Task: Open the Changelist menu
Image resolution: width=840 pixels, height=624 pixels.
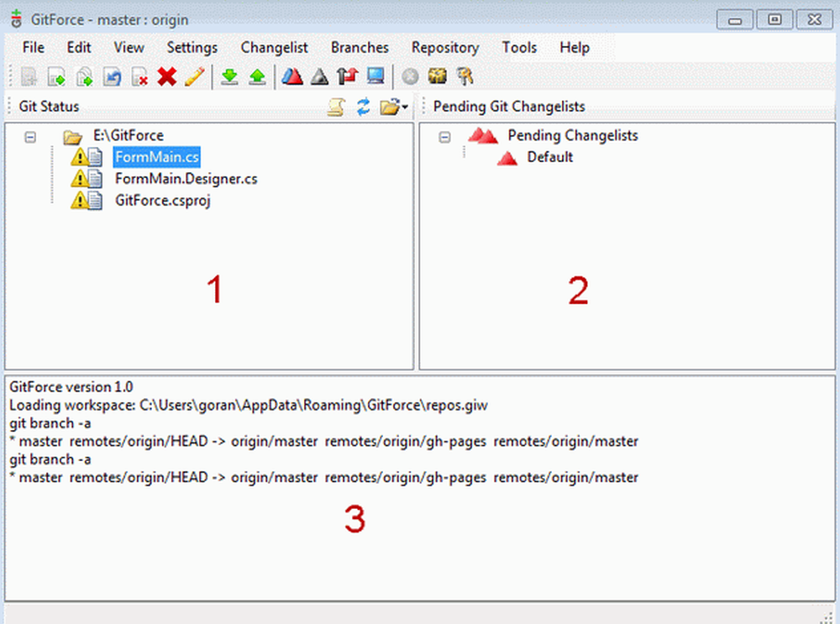Action: click(275, 48)
